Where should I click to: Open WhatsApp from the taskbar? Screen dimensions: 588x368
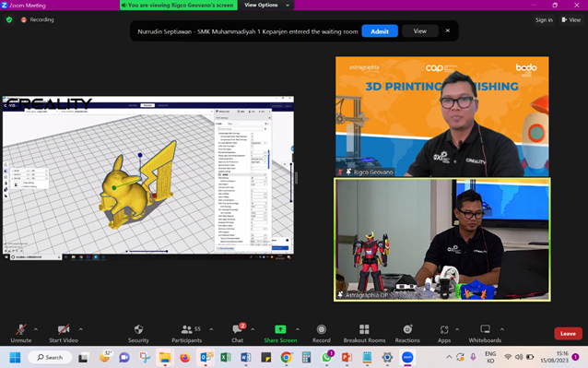tap(326, 358)
